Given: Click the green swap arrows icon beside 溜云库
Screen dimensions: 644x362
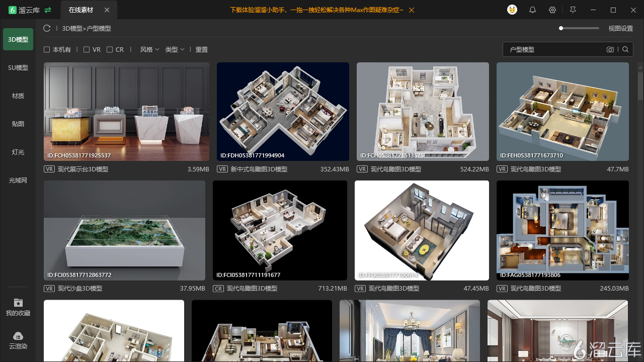Looking at the screenshot, I should [x=48, y=10].
